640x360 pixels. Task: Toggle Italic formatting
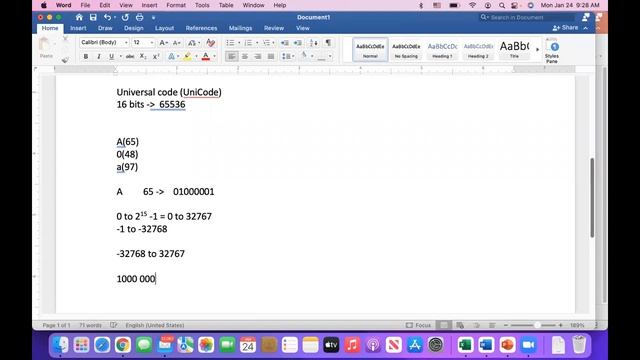[98, 57]
